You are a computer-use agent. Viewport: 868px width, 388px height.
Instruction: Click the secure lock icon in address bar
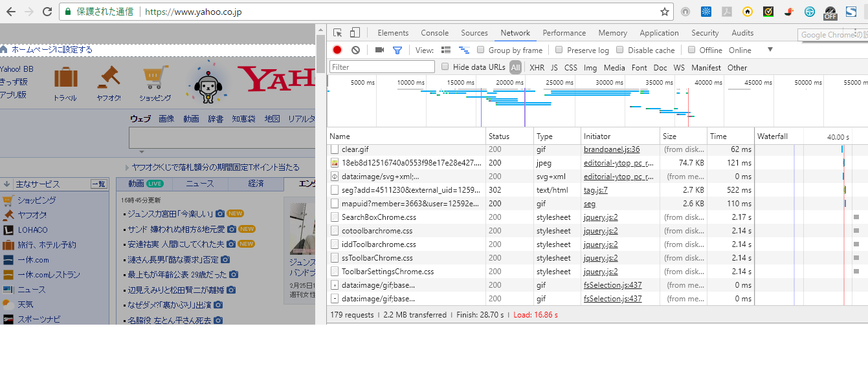point(67,12)
